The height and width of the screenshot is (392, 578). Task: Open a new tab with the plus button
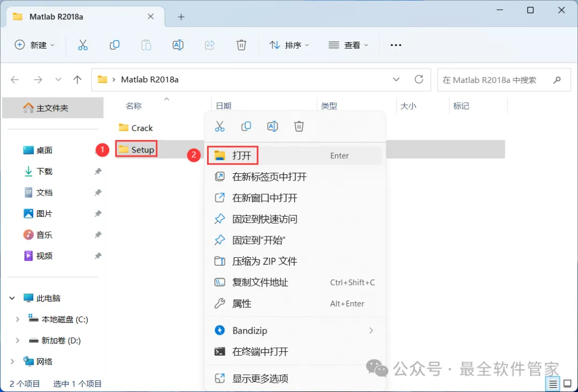tap(181, 17)
